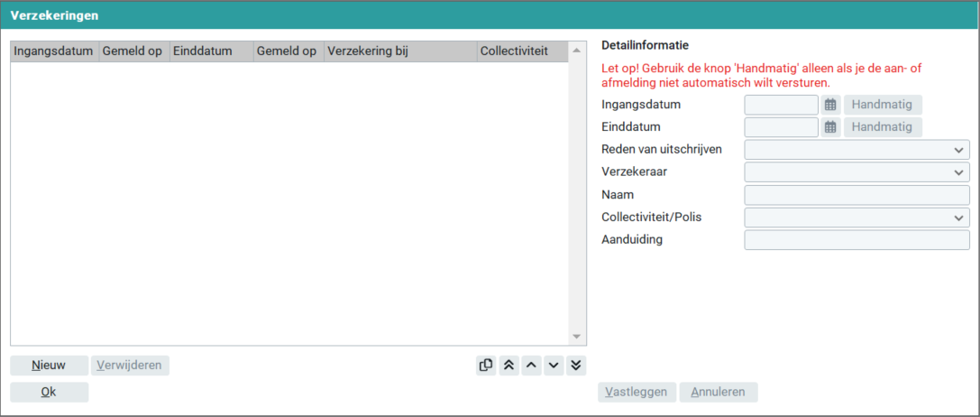Screen dimensions: 980x417
Task: Click the Nieuw button
Action: pyautogui.click(x=49, y=366)
